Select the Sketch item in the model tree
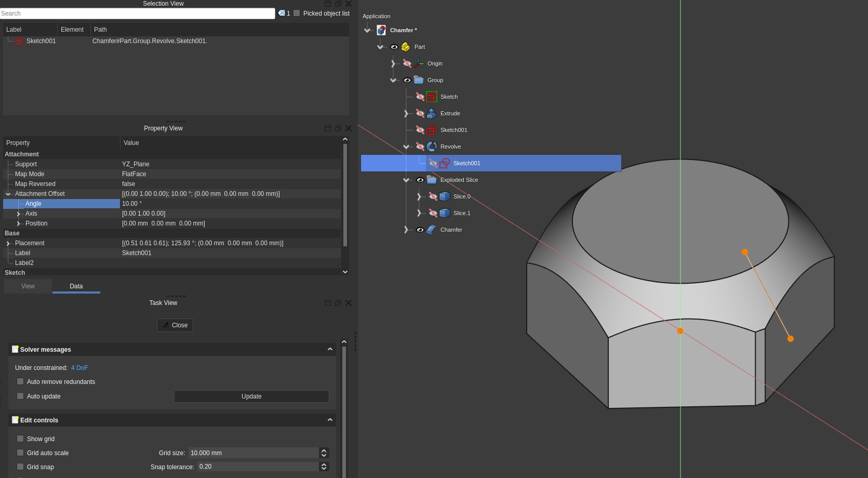Viewport: 868px width, 478px height. click(x=449, y=97)
